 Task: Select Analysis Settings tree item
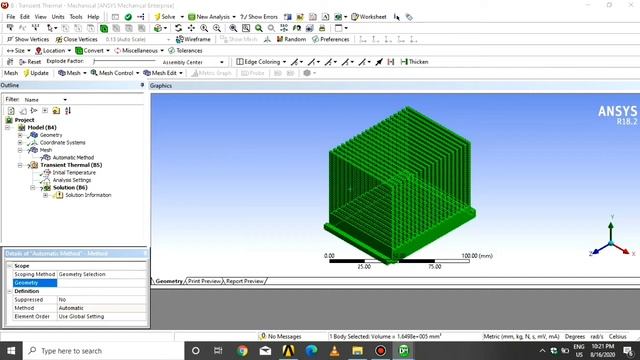[x=72, y=180]
